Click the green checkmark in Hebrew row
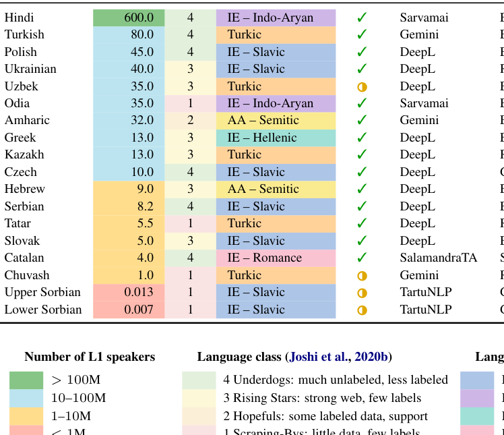 (x=362, y=189)
